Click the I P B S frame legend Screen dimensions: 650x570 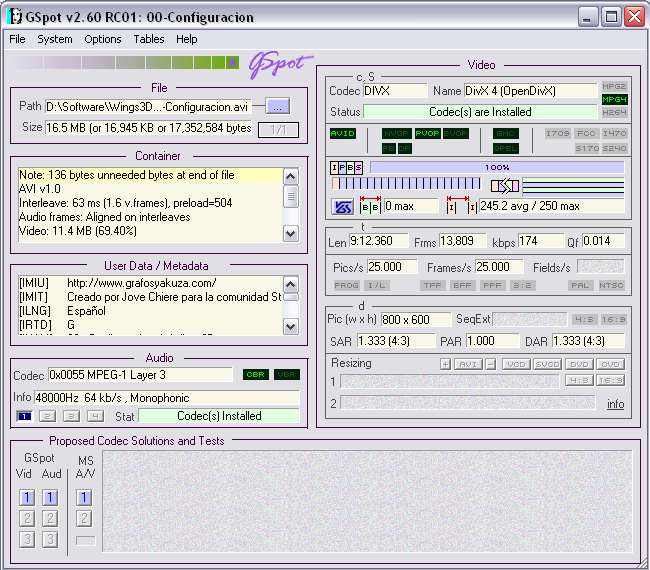click(x=347, y=168)
